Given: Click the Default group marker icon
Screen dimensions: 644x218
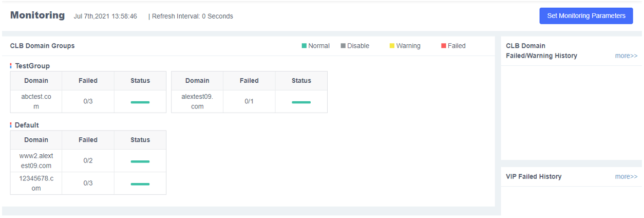Looking at the screenshot, I should coord(11,125).
